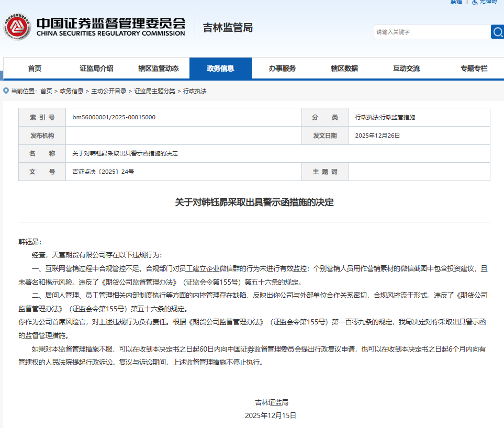
Task: Click the wheelchair accessibility icon
Action: (475, 2)
